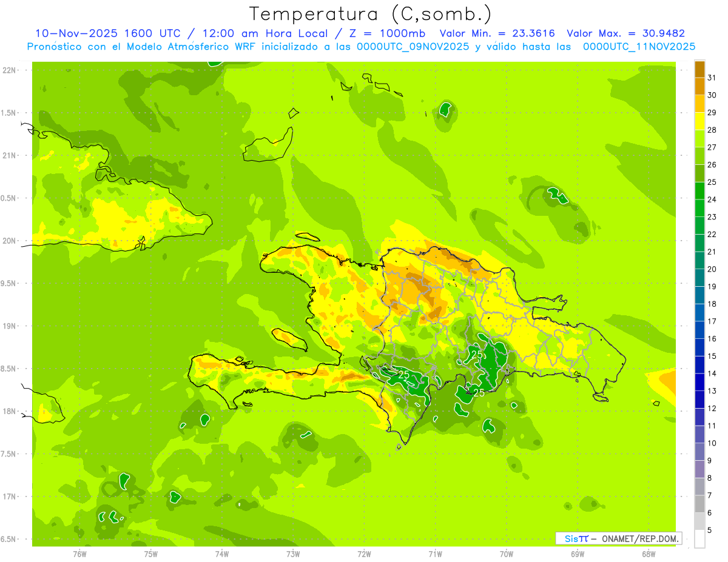Click the title 'Temperatura (C,somb.)'

[371, 14]
